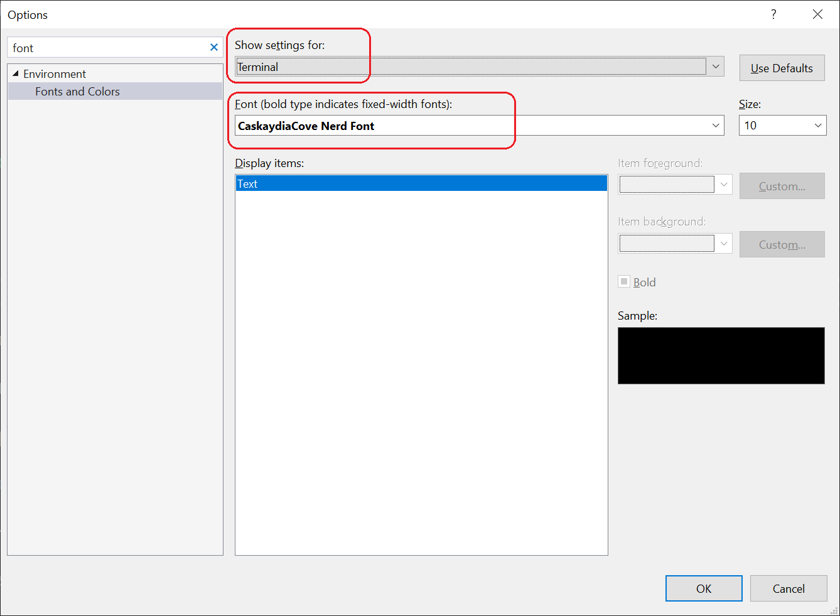The height and width of the screenshot is (616, 840).
Task: Toggle the Bold checkbox
Action: [624, 281]
